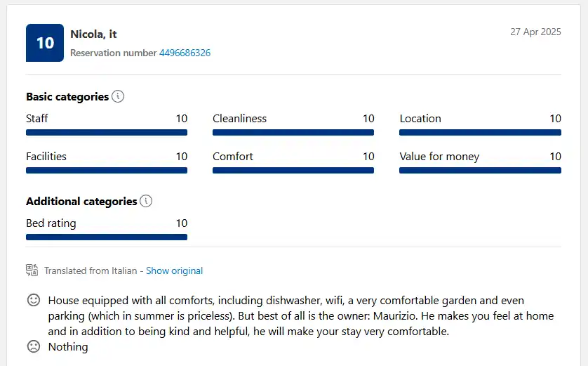
Task: Show original Italian review text
Action: tap(175, 270)
